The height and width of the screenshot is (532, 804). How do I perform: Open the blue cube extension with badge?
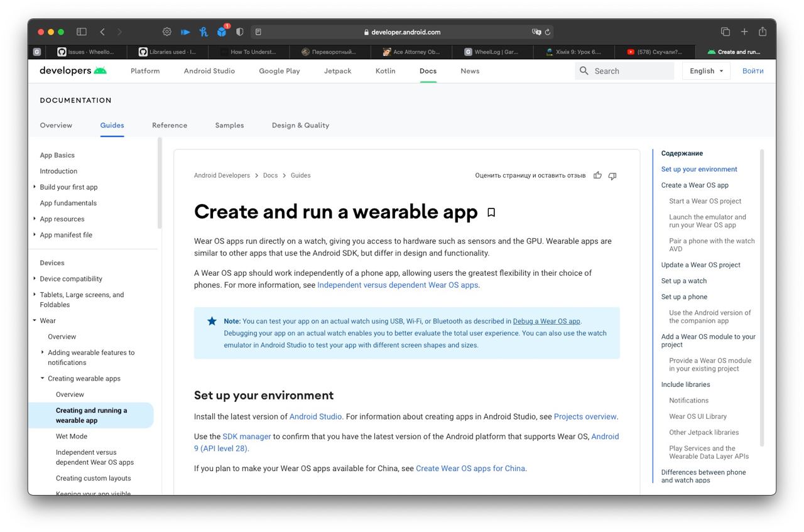point(222,31)
